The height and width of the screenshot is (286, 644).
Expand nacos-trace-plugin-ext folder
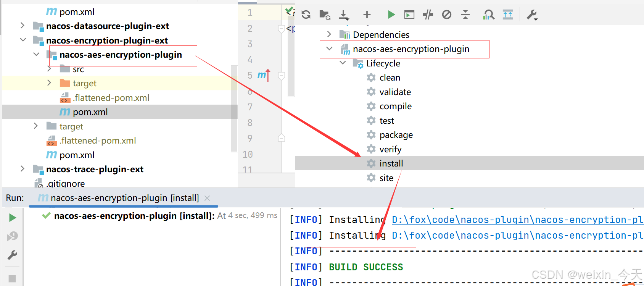pyautogui.click(x=23, y=169)
